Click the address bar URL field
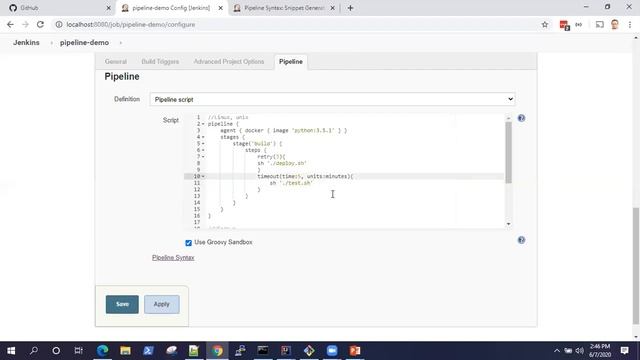This screenshot has height=360, width=640. click(298, 24)
